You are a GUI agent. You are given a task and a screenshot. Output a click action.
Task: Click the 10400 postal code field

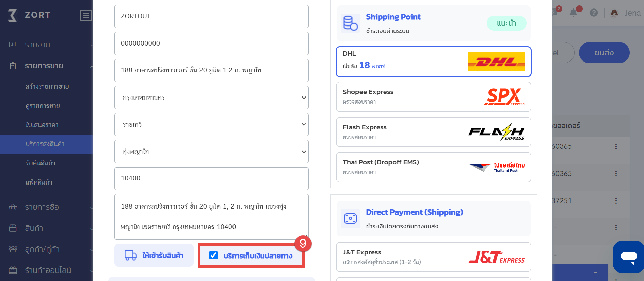coord(211,178)
